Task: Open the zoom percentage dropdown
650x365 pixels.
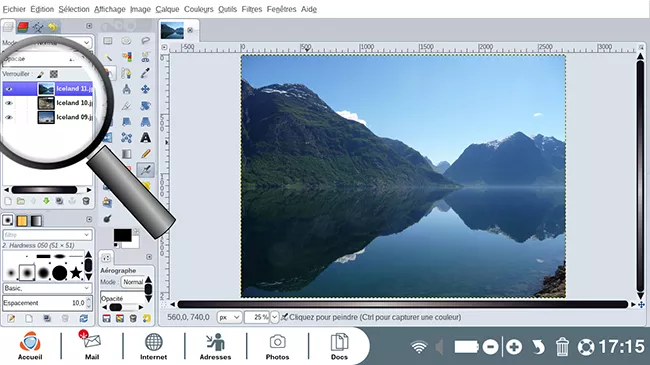Action: click(x=274, y=317)
